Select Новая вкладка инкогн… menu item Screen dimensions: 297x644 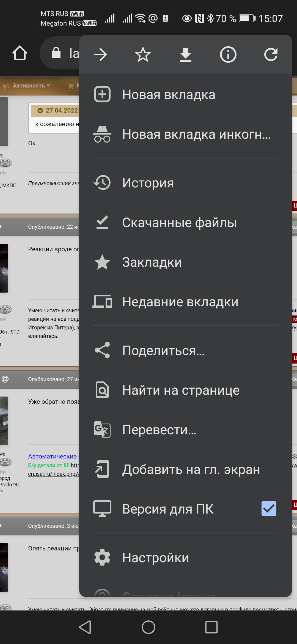pyautogui.click(x=186, y=134)
